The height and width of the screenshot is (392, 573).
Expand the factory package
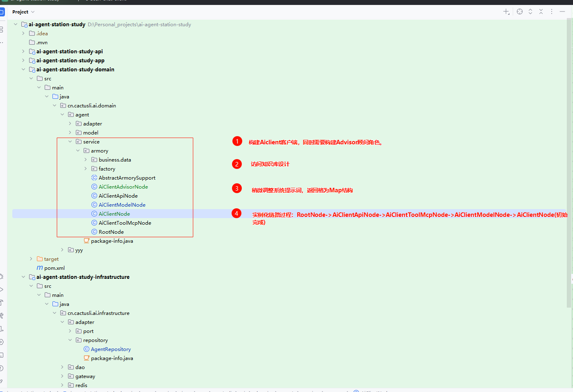click(x=86, y=169)
